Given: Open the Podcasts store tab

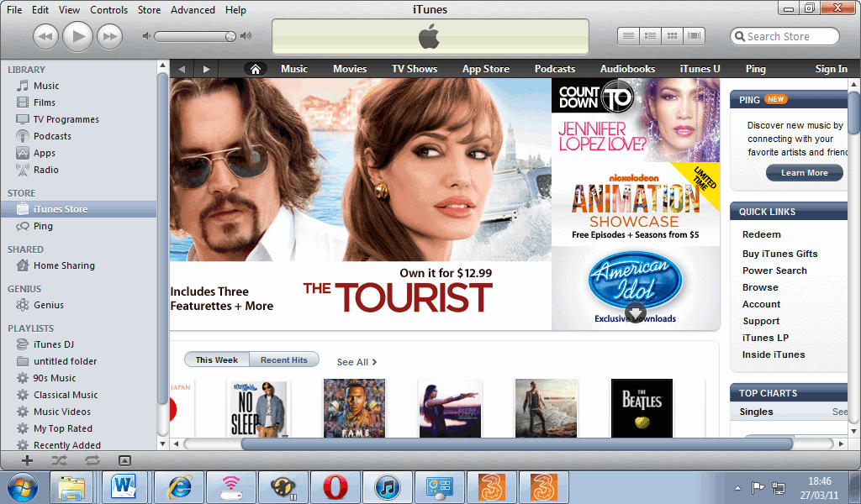Looking at the screenshot, I should [555, 69].
